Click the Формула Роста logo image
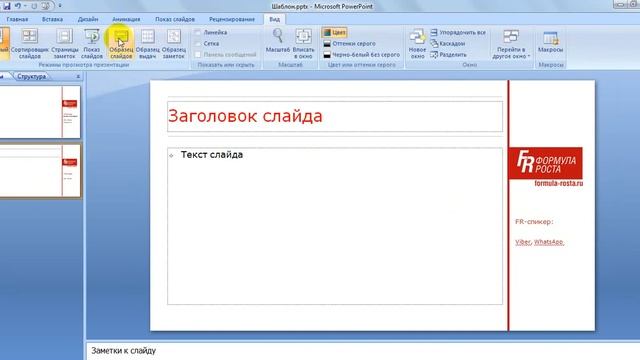Image resolution: width=640 pixels, height=360 pixels. click(x=545, y=163)
